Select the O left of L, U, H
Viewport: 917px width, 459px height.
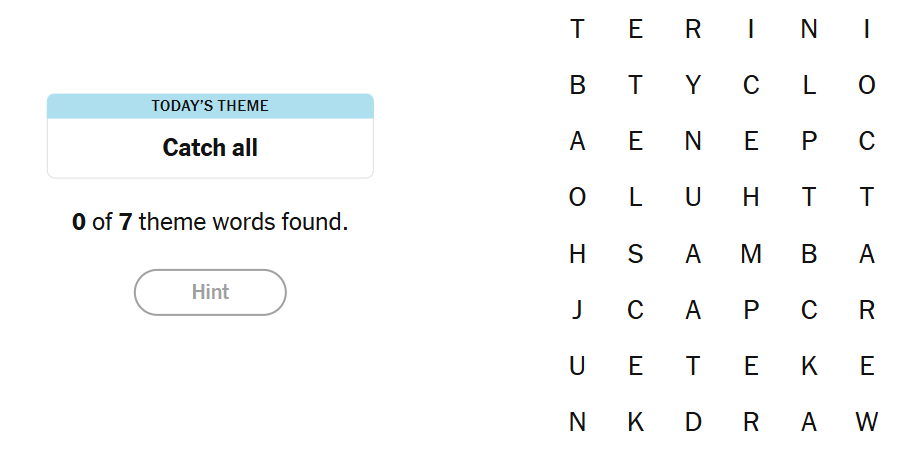pos(577,198)
